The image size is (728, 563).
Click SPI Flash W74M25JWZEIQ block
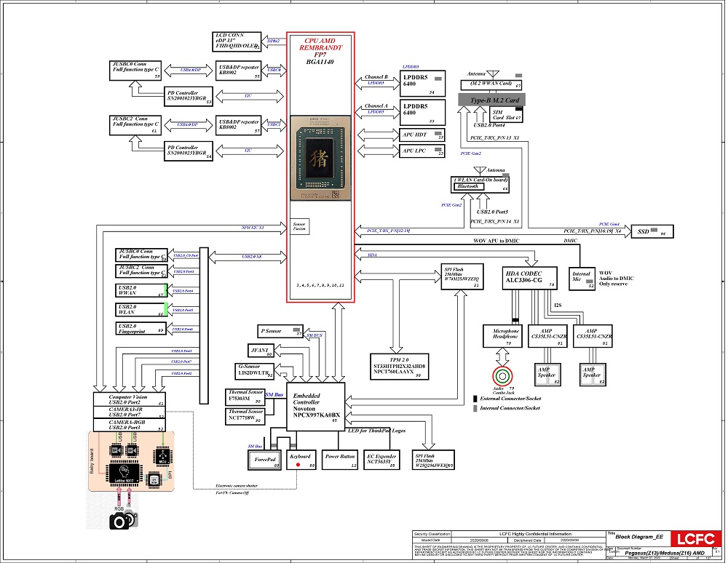click(462, 276)
